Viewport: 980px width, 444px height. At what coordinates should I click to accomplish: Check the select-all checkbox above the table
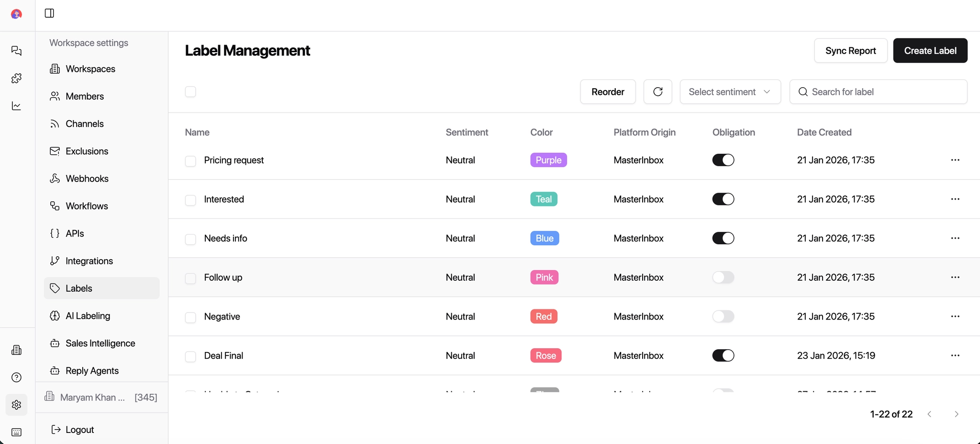[x=190, y=91]
